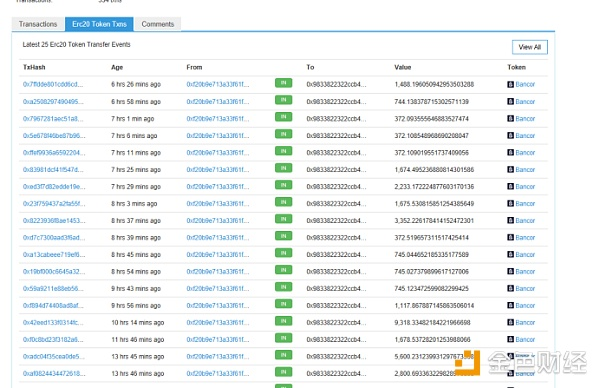Click Bancor token icon in 7 hrs 11 mins row
The height and width of the screenshot is (388, 600).
pyautogui.click(x=510, y=152)
